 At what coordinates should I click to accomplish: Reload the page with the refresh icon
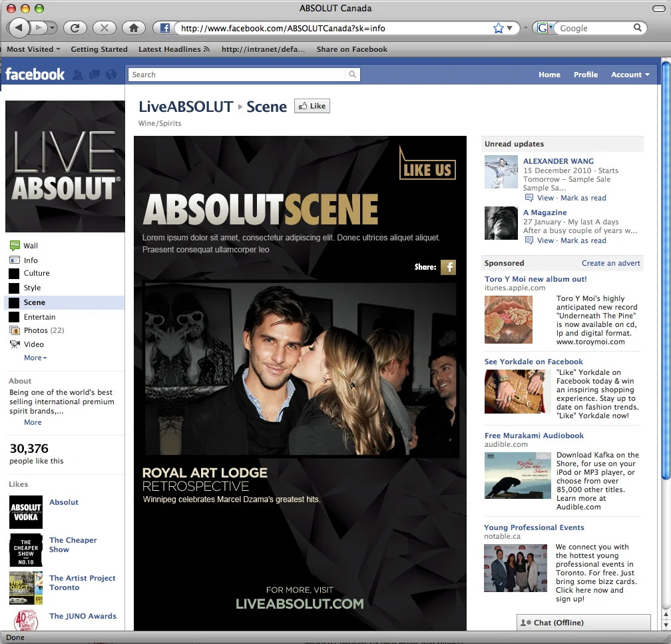(x=75, y=28)
